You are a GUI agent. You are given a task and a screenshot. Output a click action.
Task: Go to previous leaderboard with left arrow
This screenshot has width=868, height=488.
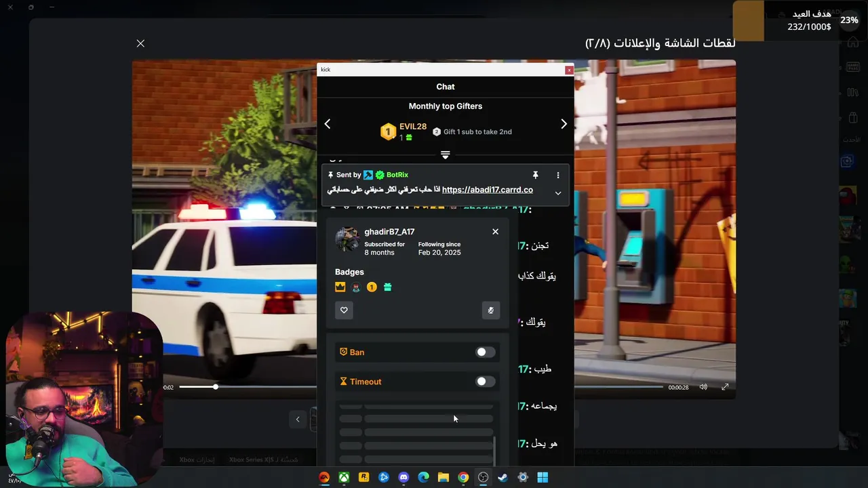click(328, 124)
